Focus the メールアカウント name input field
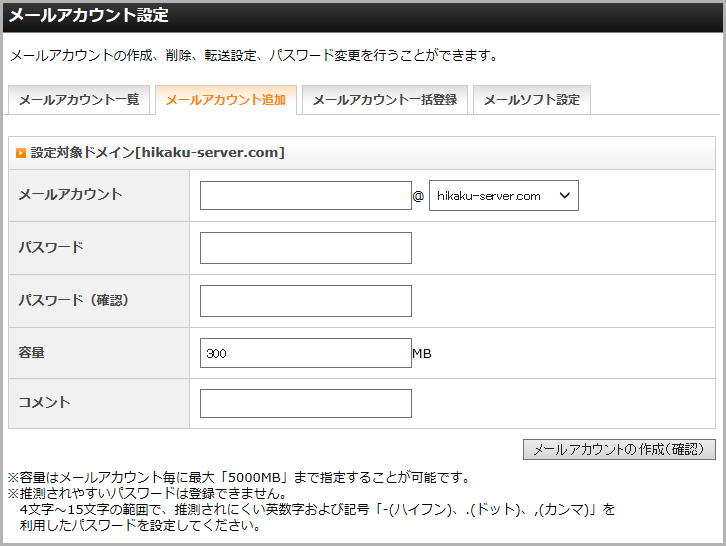Image resolution: width=726 pixels, height=546 pixels. 305,196
